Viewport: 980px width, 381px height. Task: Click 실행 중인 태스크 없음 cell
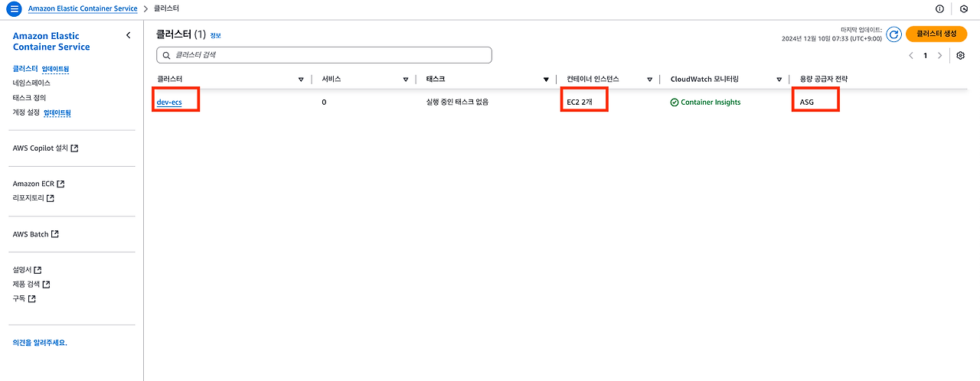pos(457,102)
